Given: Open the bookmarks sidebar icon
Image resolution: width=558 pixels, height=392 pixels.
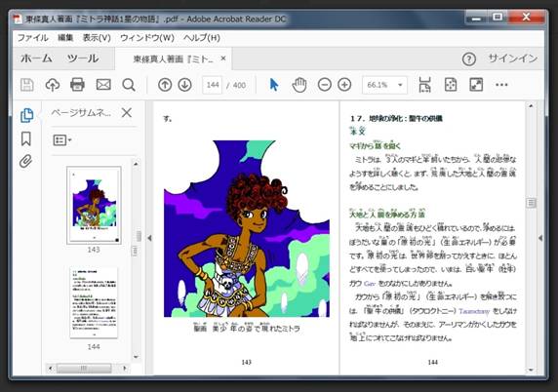Looking at the screenshot, I should 26,138.
